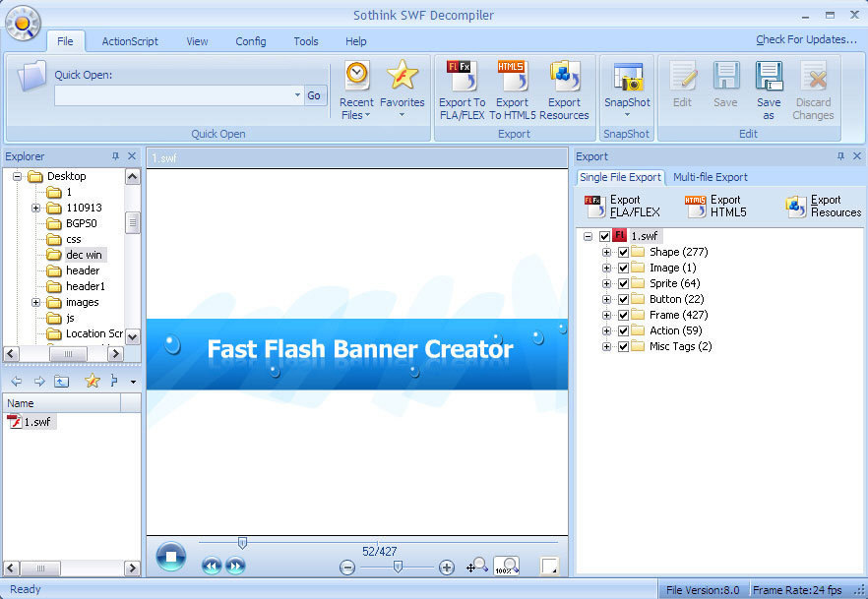This screenshot has height=599, width=868.
Task: Uncheck the Button (22) checkbox
Action: (x=623, y=299)
